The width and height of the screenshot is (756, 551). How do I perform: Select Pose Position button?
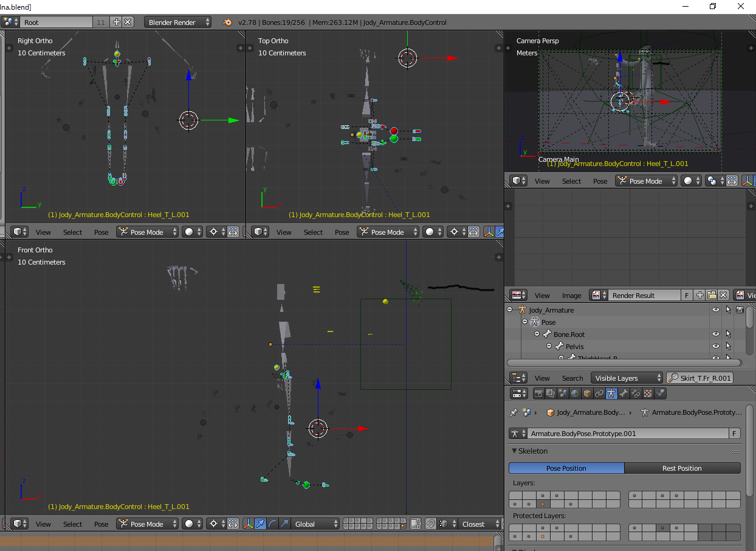pyautogui.click(x=566, y=468)
